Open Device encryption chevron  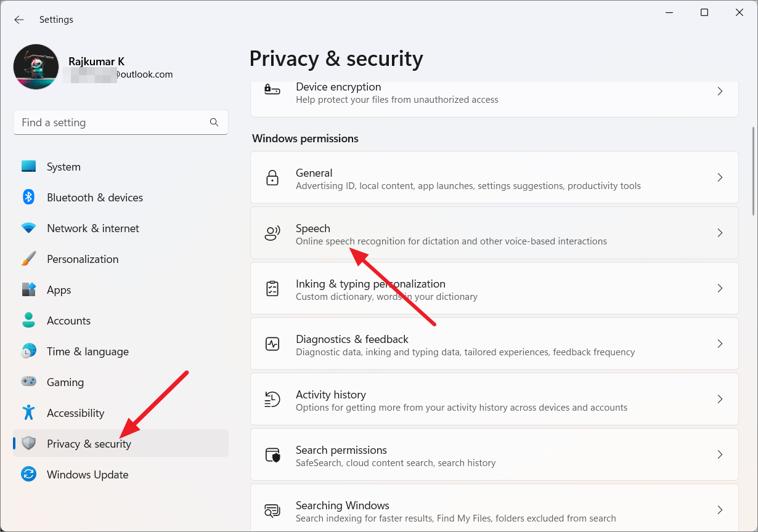(719, 91)
